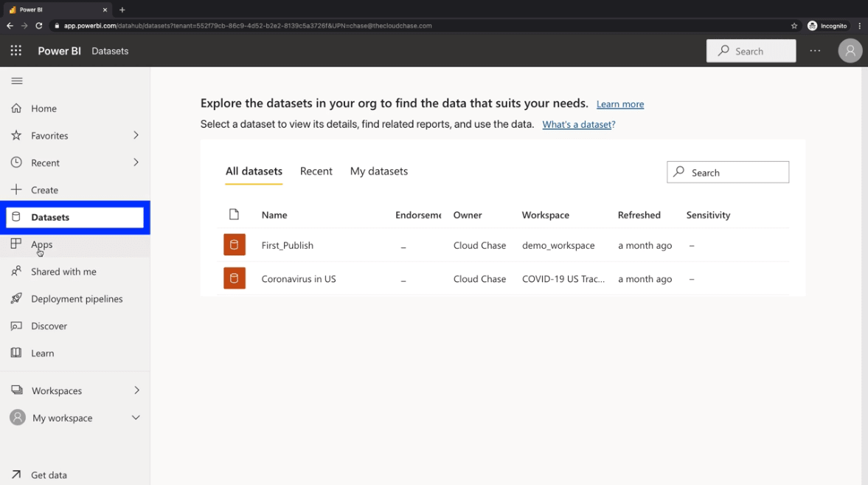Click the Create plus icon

click(16, 190)
